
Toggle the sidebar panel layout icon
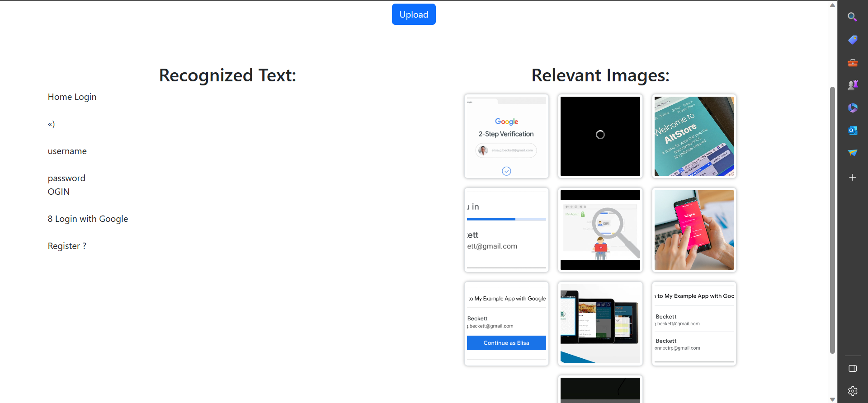point(852,369)
